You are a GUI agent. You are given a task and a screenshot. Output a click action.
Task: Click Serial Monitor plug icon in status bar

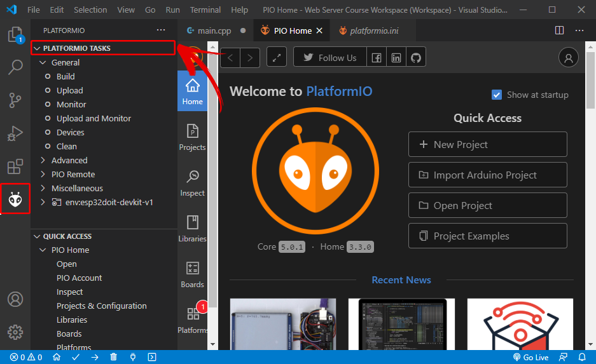133,357
